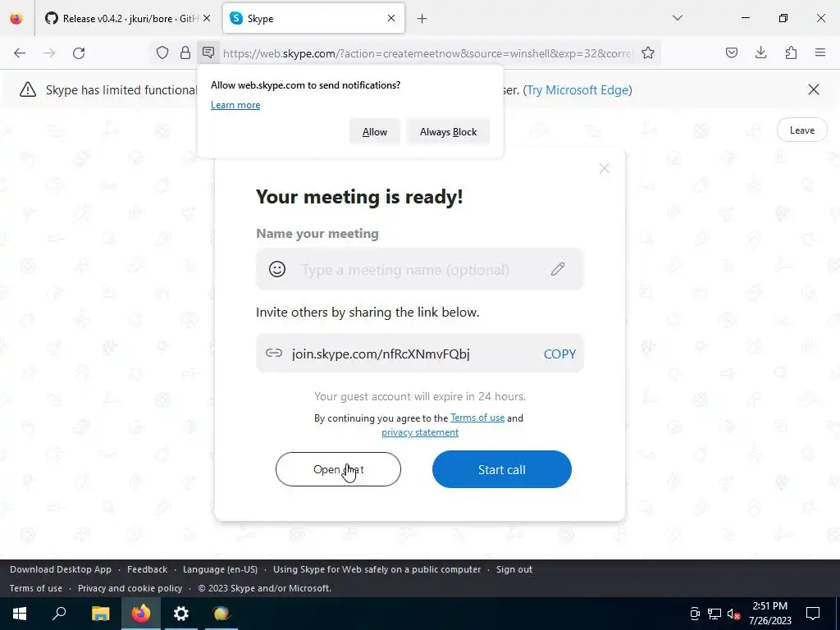
Task: Click the meeting name text field
Action: coord(419,269)
